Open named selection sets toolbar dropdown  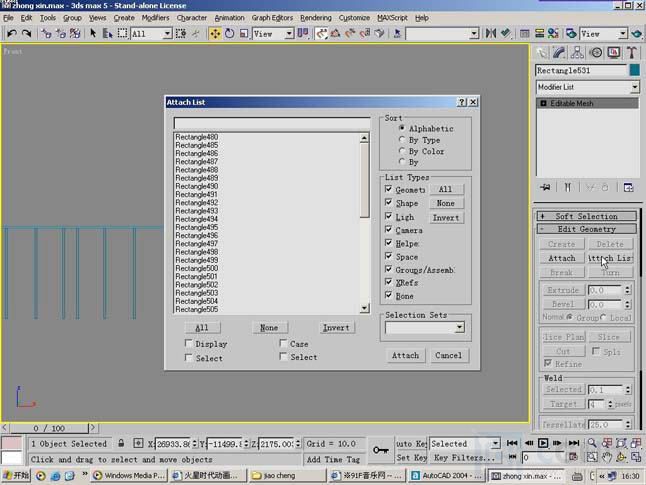474,33
